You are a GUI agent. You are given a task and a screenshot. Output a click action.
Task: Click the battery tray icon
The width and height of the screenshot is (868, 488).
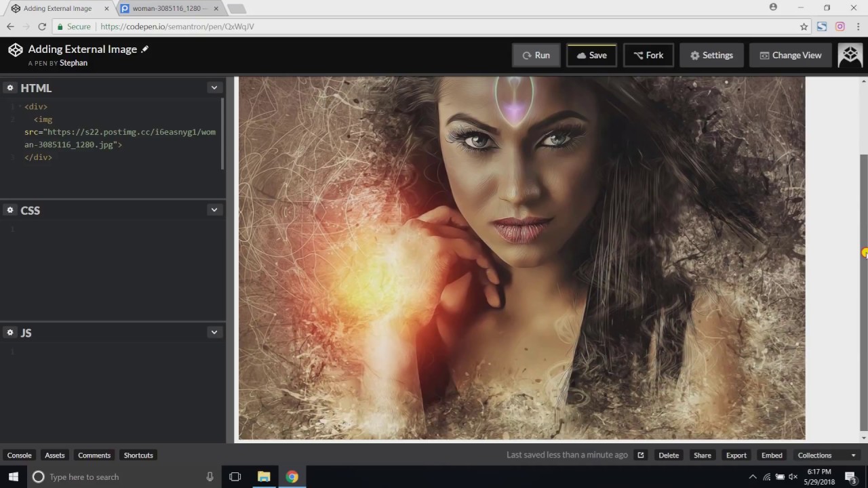point(780,476)
